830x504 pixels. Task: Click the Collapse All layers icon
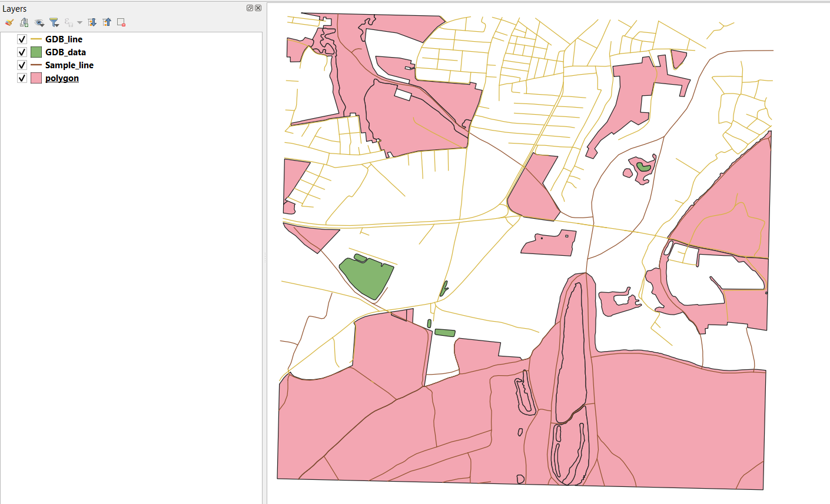(x=107, y=22)
